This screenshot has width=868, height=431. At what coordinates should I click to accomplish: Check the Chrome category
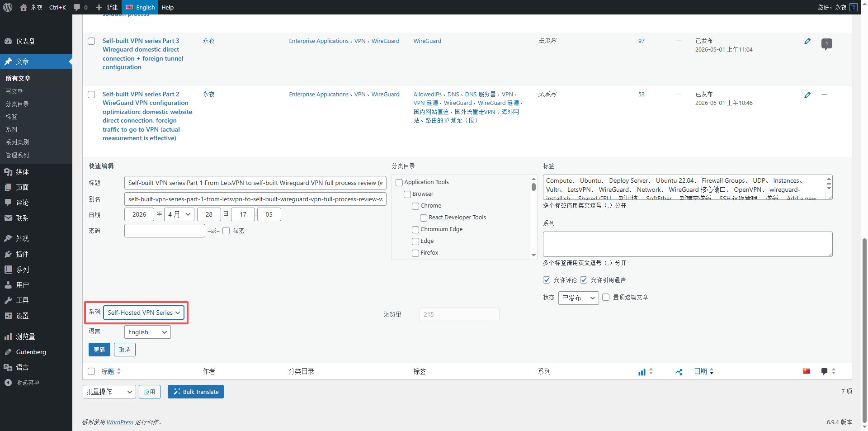415,206
